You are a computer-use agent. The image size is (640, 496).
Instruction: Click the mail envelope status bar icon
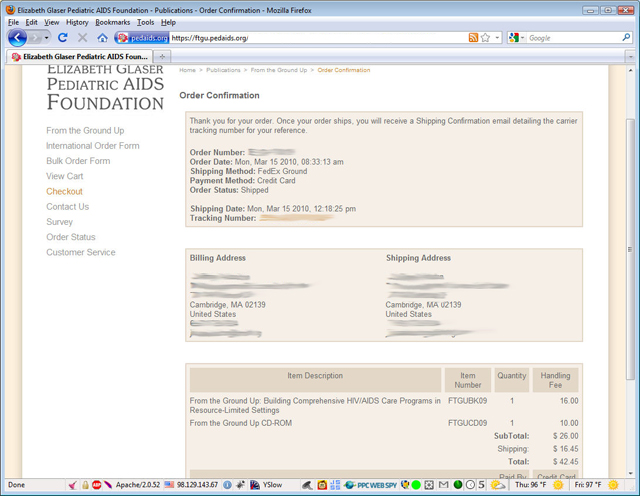click(443, 485)
